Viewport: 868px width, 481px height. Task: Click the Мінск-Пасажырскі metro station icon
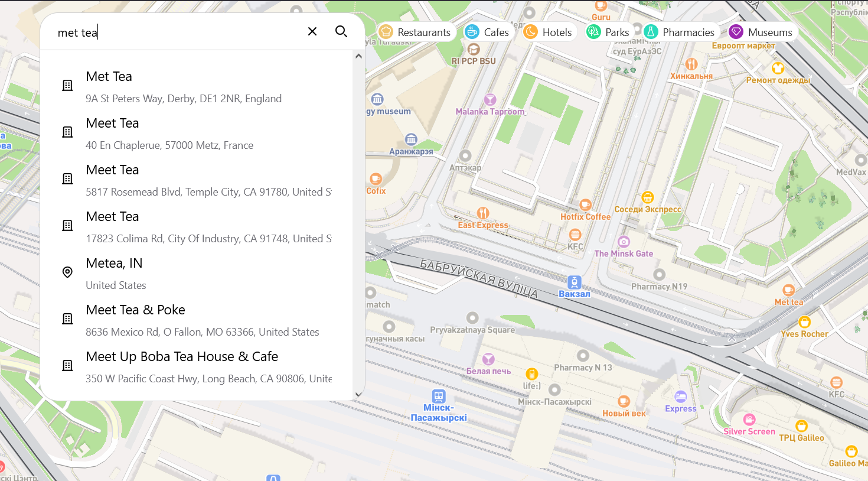[x=438, y=396]
